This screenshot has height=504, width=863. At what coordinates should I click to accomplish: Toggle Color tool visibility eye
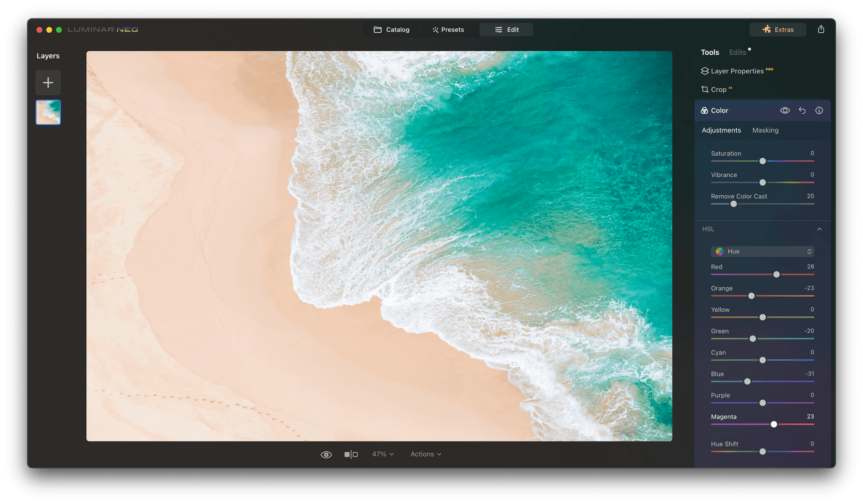click(785, 110)
